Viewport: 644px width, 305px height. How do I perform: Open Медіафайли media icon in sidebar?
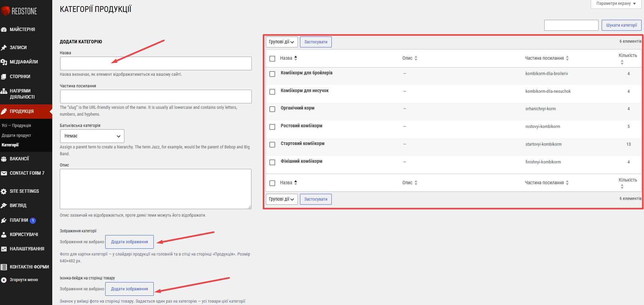pyautogui.click(x=4, y=62)
